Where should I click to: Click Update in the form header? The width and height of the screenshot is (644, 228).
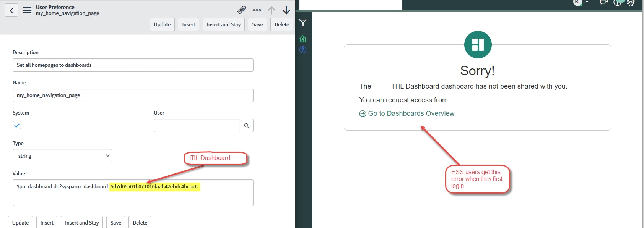[x=162, y=24]
